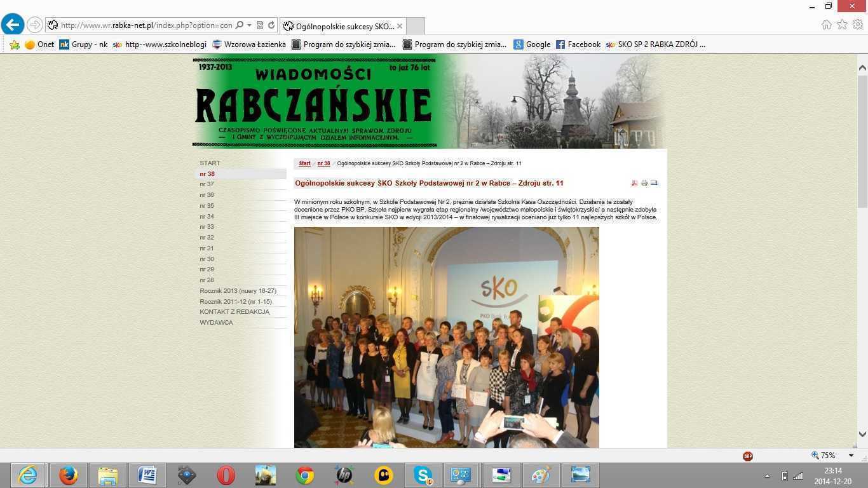Print article with the printer icon
Image resolution: width=868 pixels, height=488 pixels.
[644, 183]
